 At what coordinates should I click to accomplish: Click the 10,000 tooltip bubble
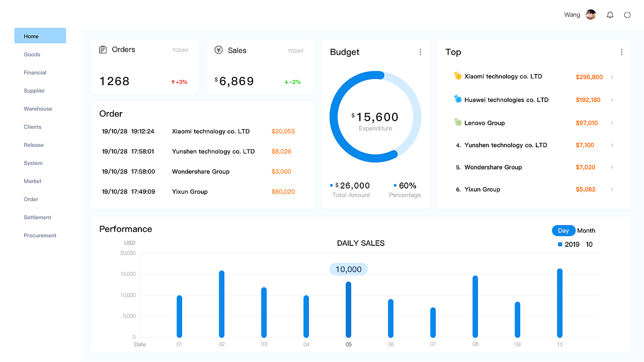pos(348,269)
